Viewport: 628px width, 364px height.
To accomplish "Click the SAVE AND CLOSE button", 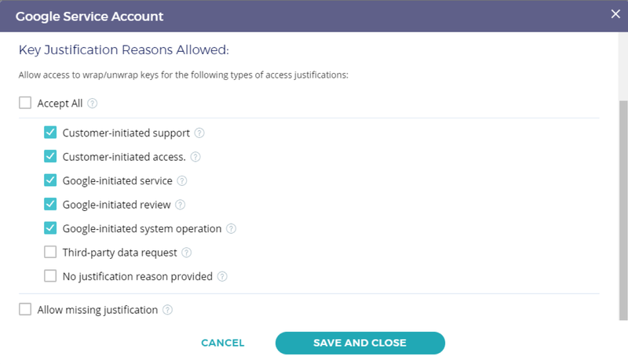I will click(360, 343).
